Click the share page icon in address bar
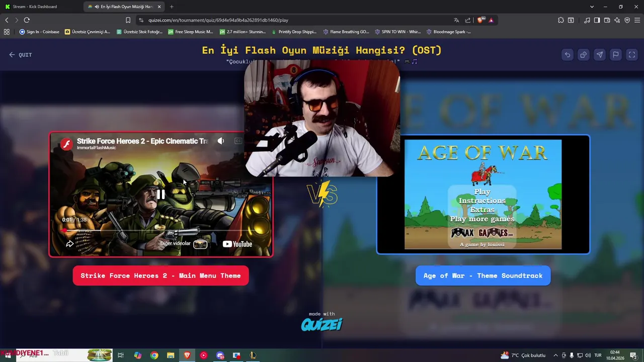Viewport: 644px width, 362px height. [468, 20]
